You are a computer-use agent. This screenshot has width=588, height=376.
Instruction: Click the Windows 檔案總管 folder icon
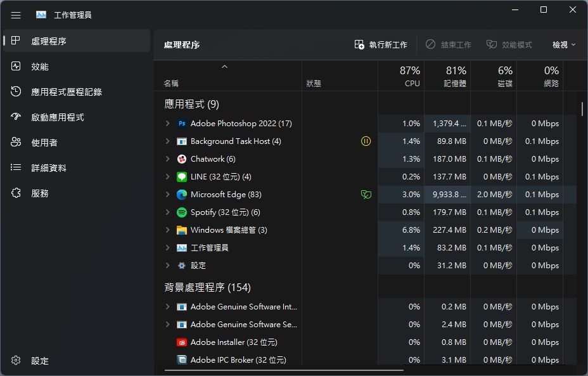(x=182, y=230)
